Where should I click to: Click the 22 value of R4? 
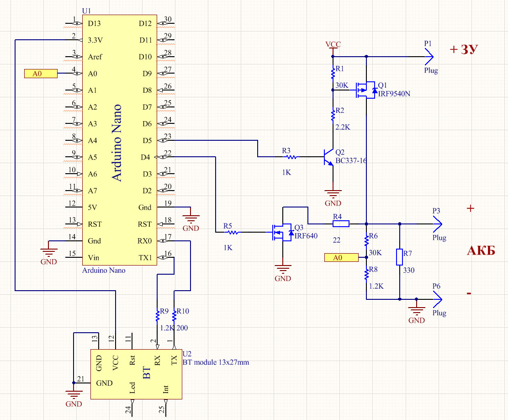click(337, 240)
